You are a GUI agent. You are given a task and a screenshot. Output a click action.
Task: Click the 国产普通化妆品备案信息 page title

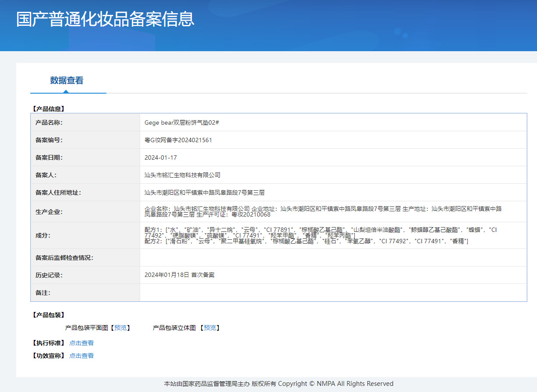point(105,19)
